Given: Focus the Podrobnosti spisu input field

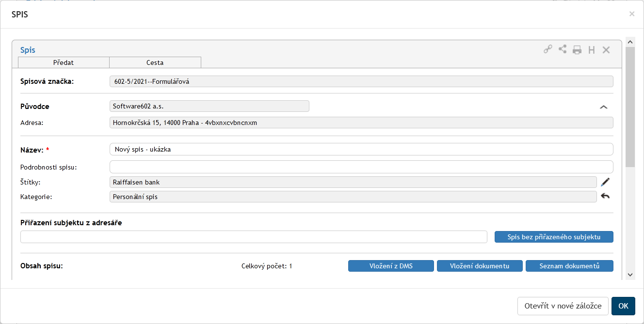Looking at the screenshot, I should pyautogui.click(x=361, y=167).
